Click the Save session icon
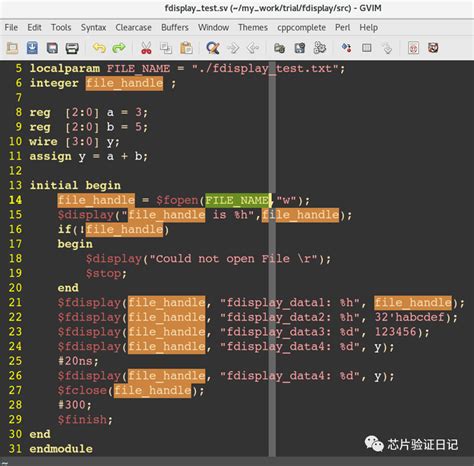 [300, 48]
